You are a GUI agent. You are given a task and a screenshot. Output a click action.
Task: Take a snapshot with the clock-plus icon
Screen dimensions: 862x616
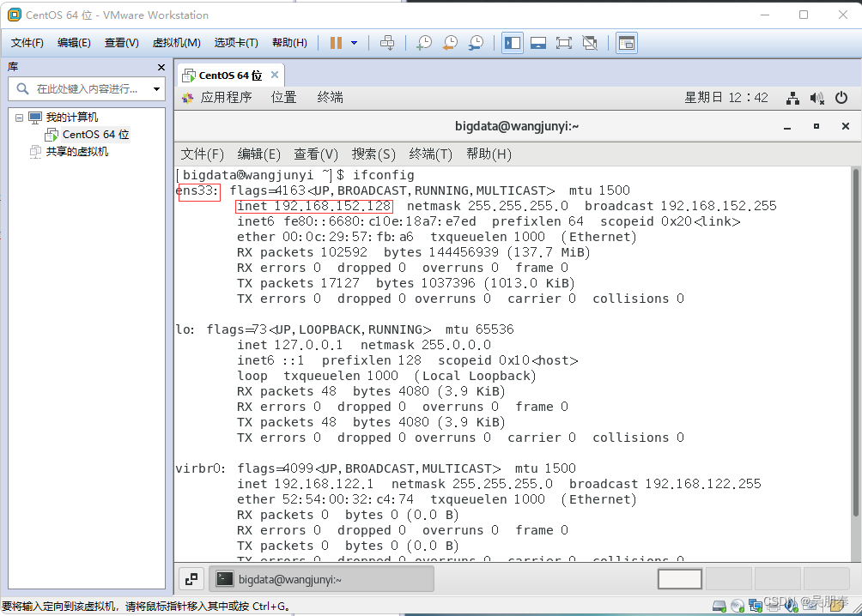[x=424, y=43]
